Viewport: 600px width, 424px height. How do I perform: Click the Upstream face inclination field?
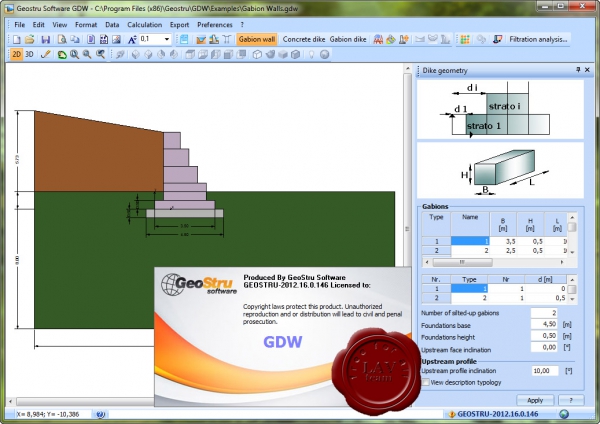544,347
